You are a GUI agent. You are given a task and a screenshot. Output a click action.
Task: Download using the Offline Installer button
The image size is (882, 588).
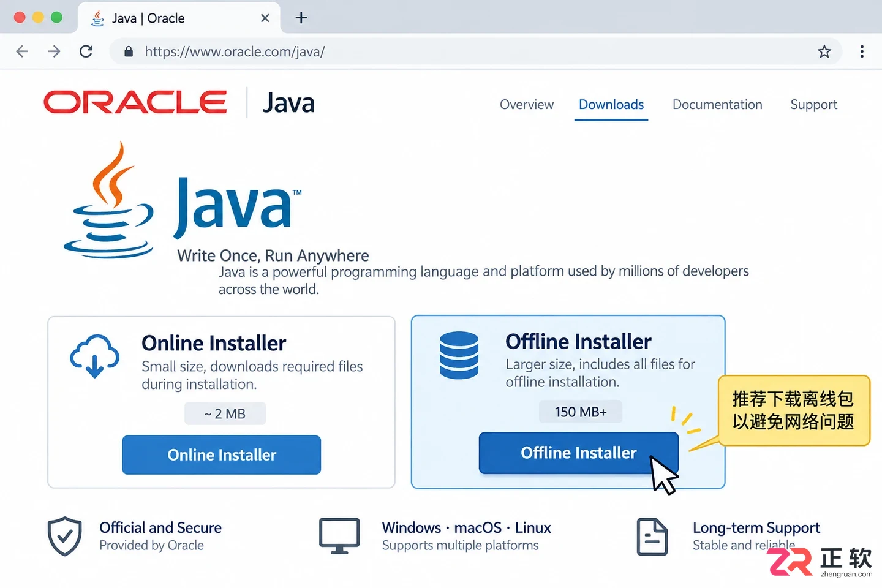coord(579,453)
